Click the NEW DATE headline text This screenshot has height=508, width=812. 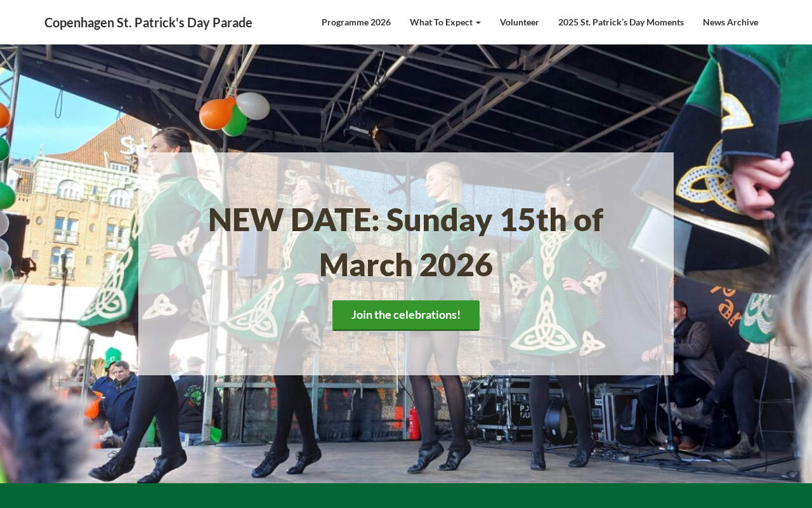click(406, 241)
